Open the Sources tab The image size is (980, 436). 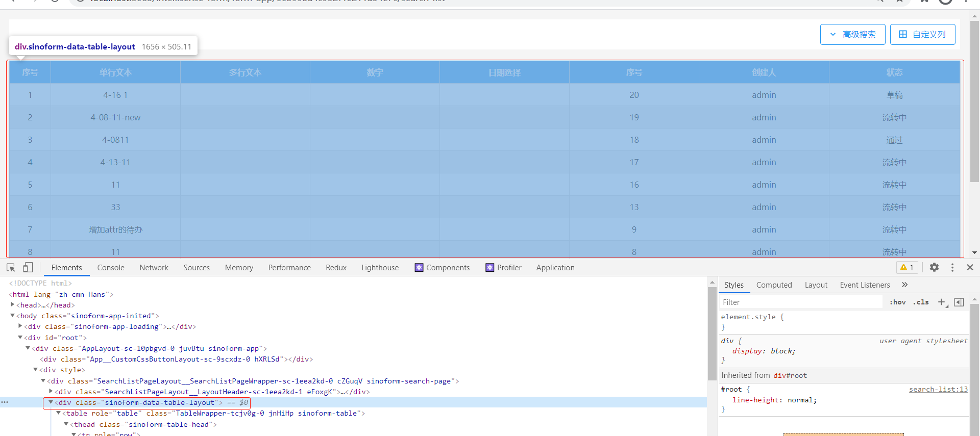pos(197,267)
